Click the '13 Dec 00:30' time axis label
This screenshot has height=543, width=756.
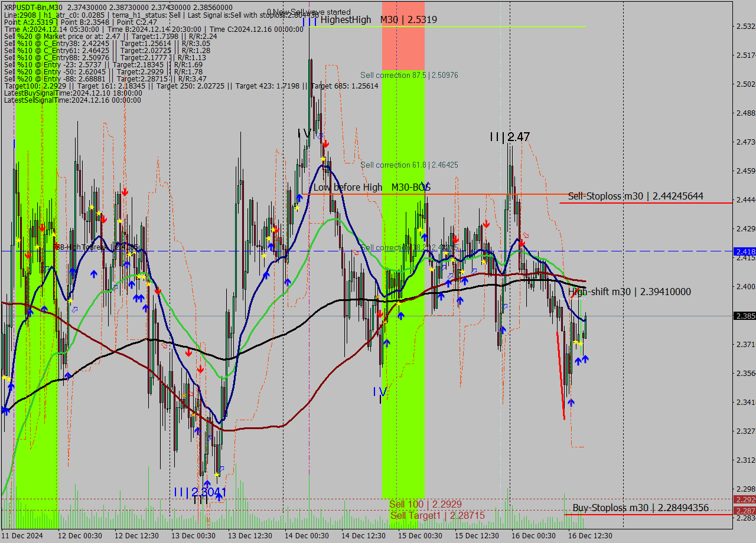(194, 536)
